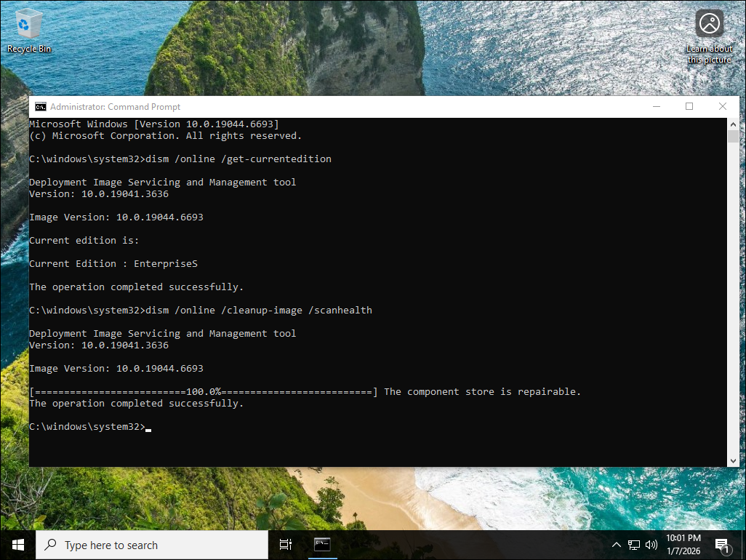
Task: Open Task View from the taskbar
Action: 286,545
